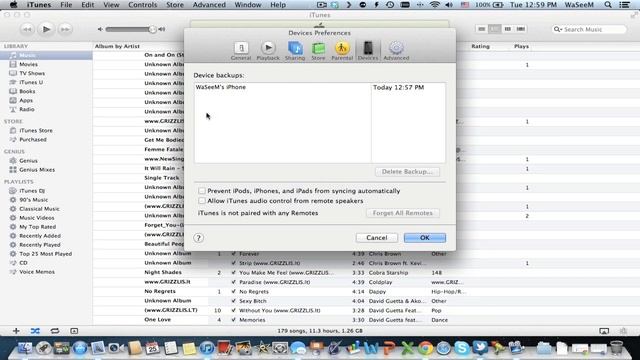
Task: Open Music Videos playlist
Action: pyautogui.click(x=36, y=218)
